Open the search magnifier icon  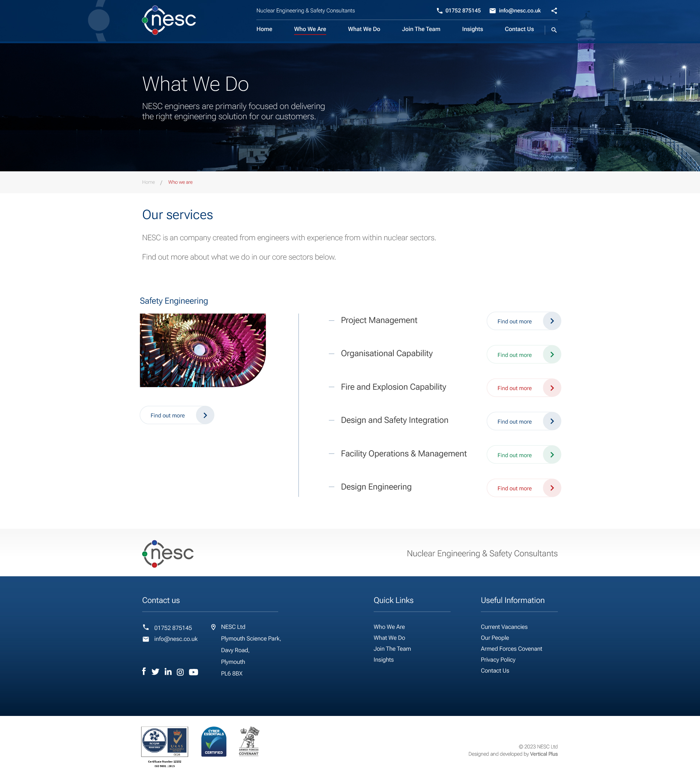click(x=554, y=30)
